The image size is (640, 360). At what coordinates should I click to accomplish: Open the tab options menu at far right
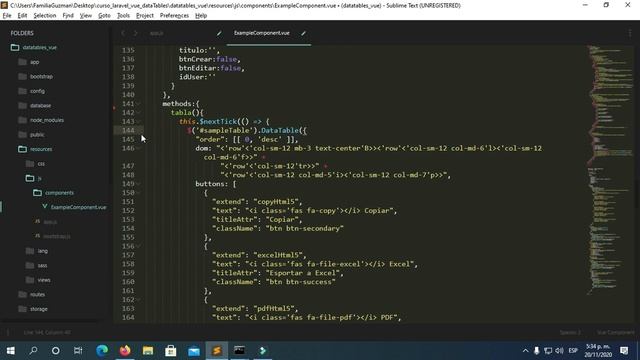[x=630, y=33]
